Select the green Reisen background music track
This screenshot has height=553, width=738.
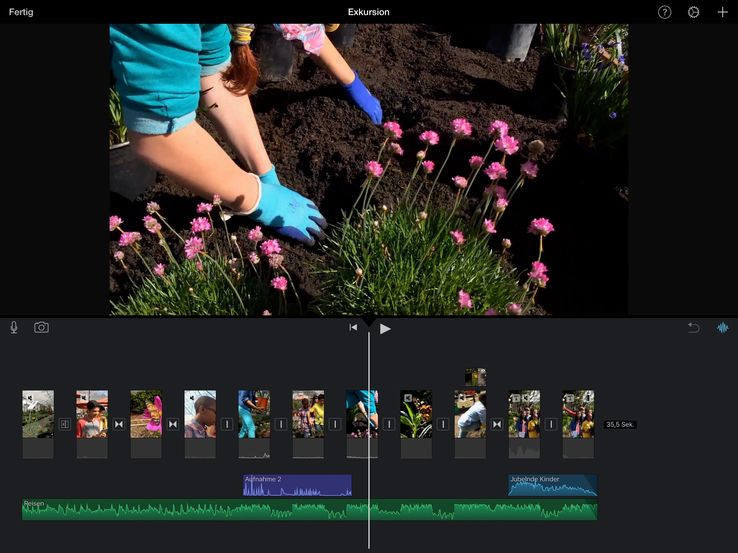310,510
